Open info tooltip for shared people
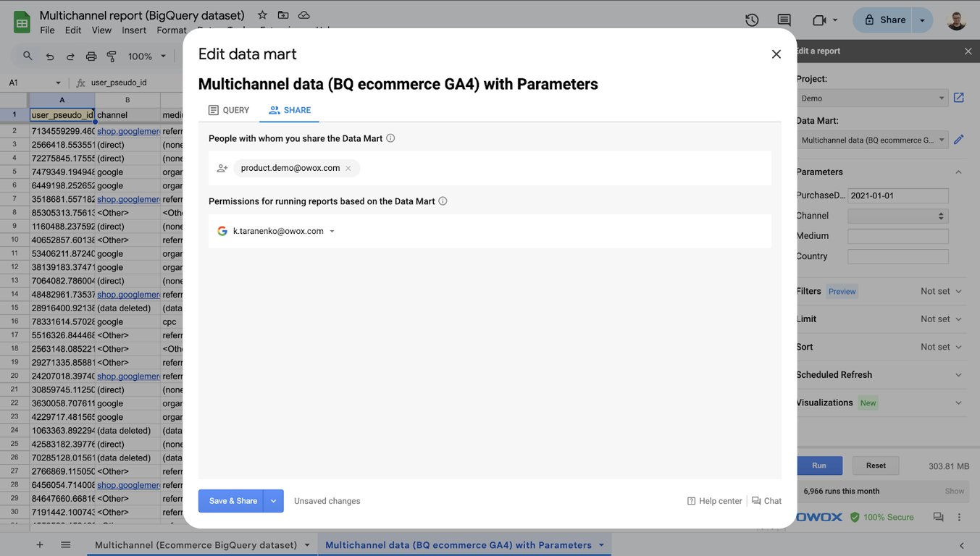980x556 pixels. click(390, 138)
